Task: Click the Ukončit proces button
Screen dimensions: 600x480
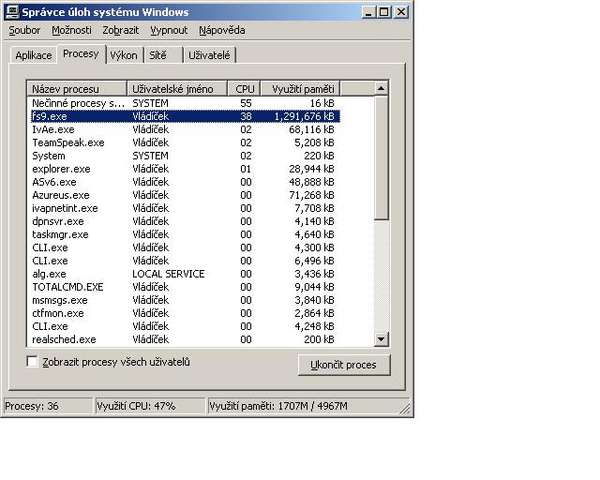Action: [344, 365]
